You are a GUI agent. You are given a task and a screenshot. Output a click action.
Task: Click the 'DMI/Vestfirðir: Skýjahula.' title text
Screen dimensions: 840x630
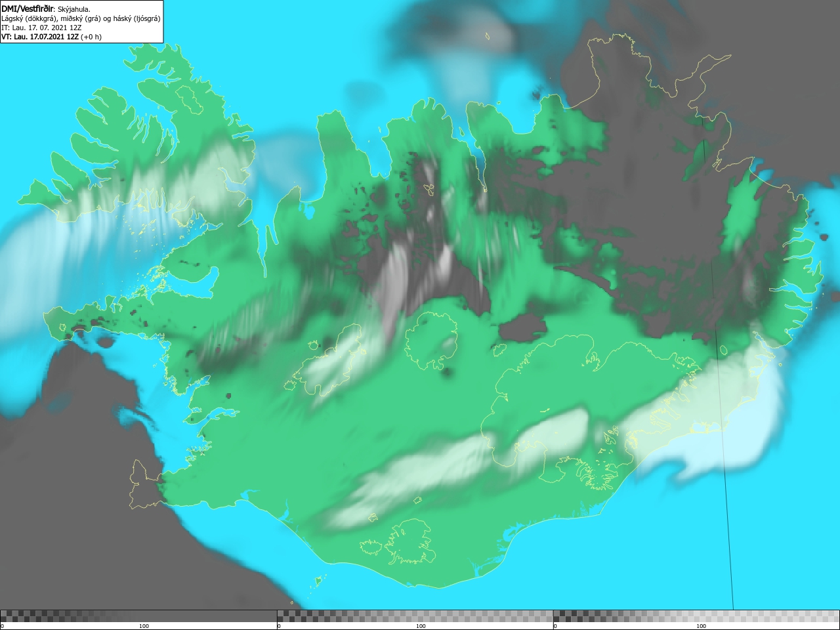46,9
